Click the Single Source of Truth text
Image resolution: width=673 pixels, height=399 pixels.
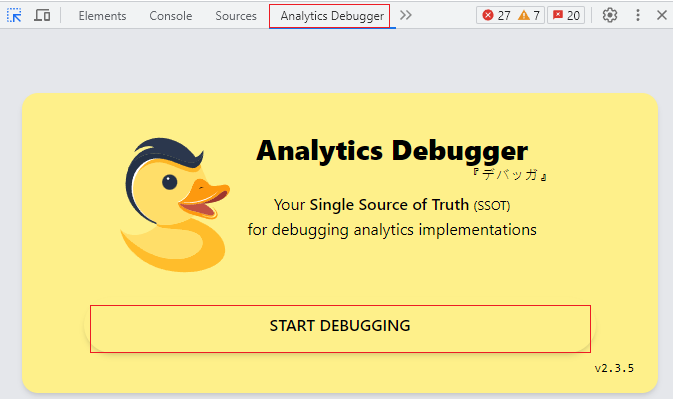click(x=389, y=205)
